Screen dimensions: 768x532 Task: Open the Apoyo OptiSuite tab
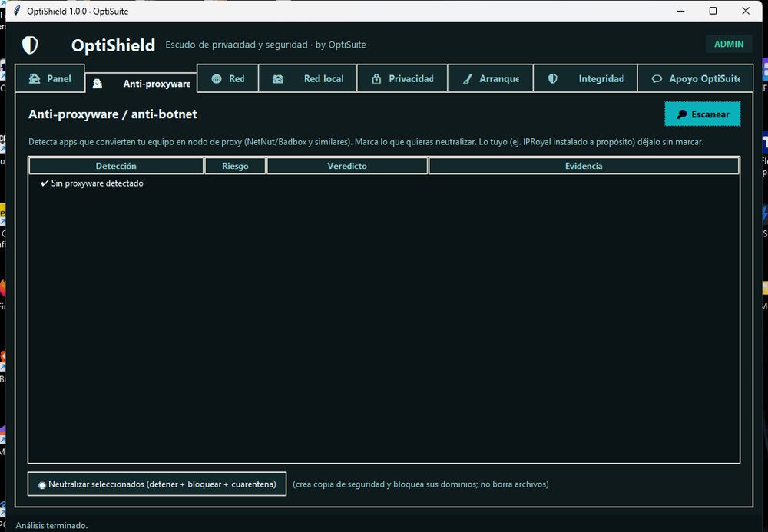pos(696,78)
